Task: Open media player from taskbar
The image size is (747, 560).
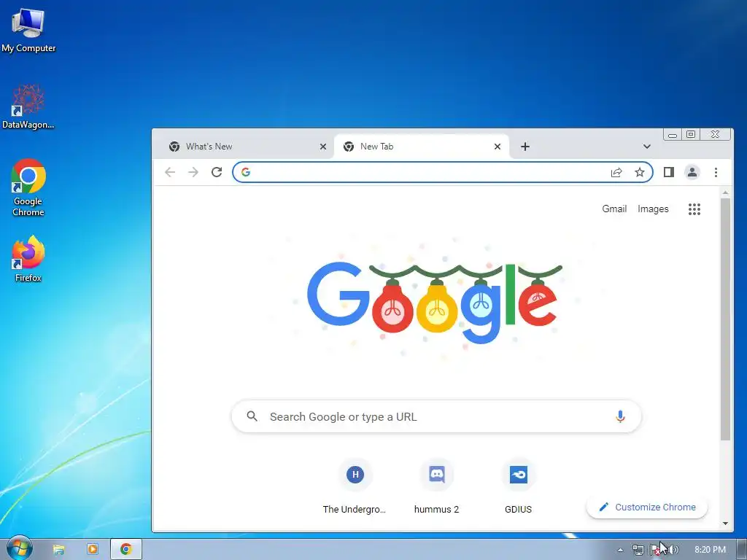Action: pyautogui.click(x=93, y=550)
